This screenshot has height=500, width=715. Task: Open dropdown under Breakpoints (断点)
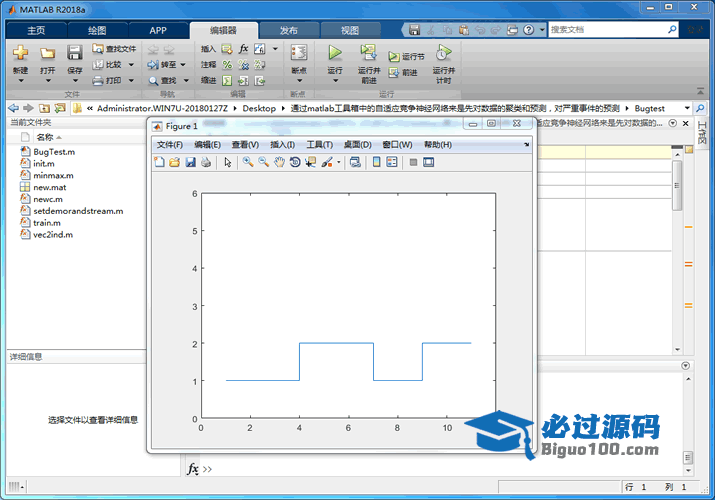click(300, 81)
